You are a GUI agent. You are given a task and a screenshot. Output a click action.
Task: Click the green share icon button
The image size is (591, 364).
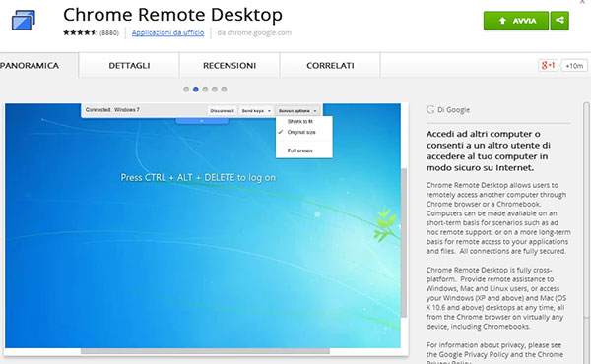tap(559, 21)
